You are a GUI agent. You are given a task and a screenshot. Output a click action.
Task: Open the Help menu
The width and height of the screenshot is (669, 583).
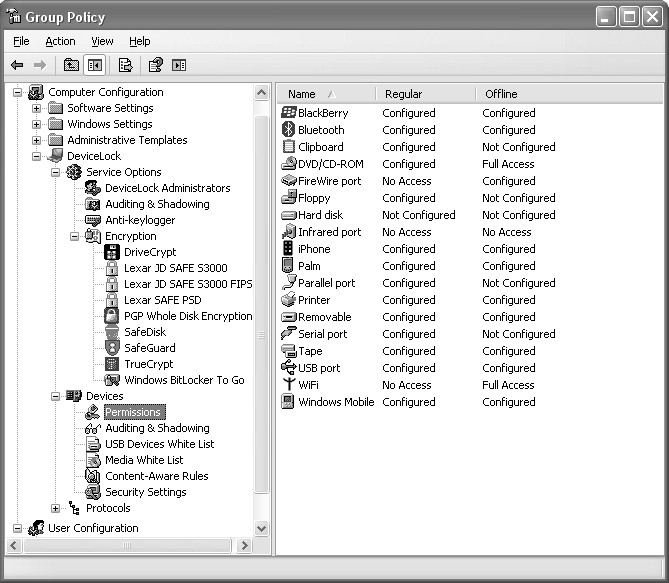pos(140,41)
